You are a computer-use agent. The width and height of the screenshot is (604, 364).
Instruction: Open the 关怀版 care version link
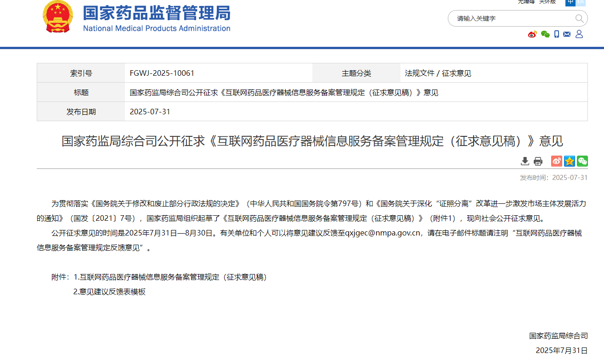547,2
